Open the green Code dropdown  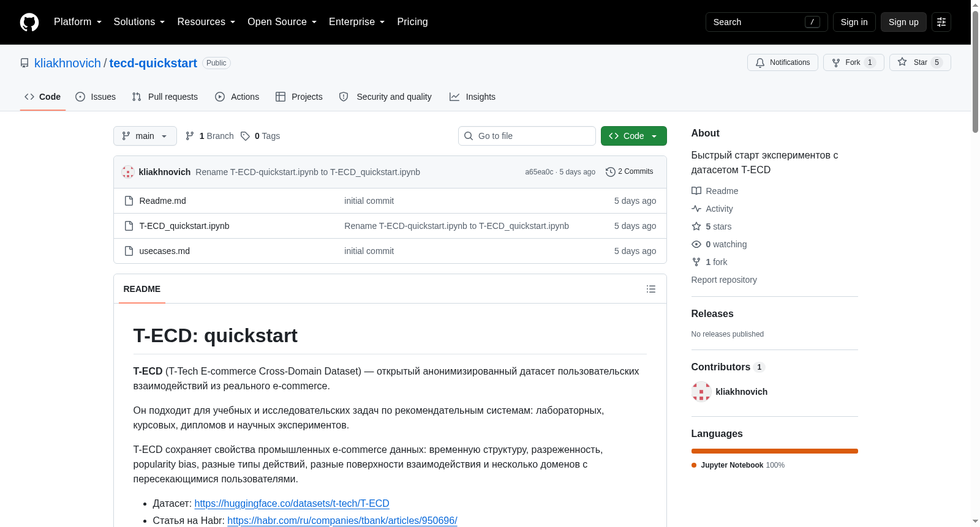tap(634, 136)
